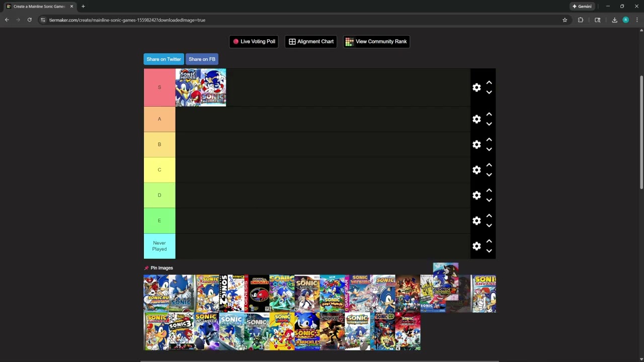Pick the Sonic CD cover

(x=383, y=331)
